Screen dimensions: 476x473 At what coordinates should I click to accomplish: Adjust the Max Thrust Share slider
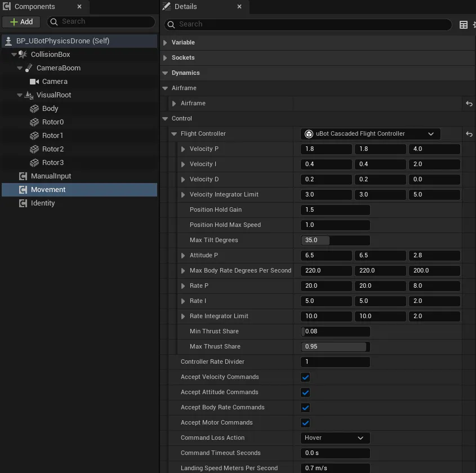click(x=335, y=346)
